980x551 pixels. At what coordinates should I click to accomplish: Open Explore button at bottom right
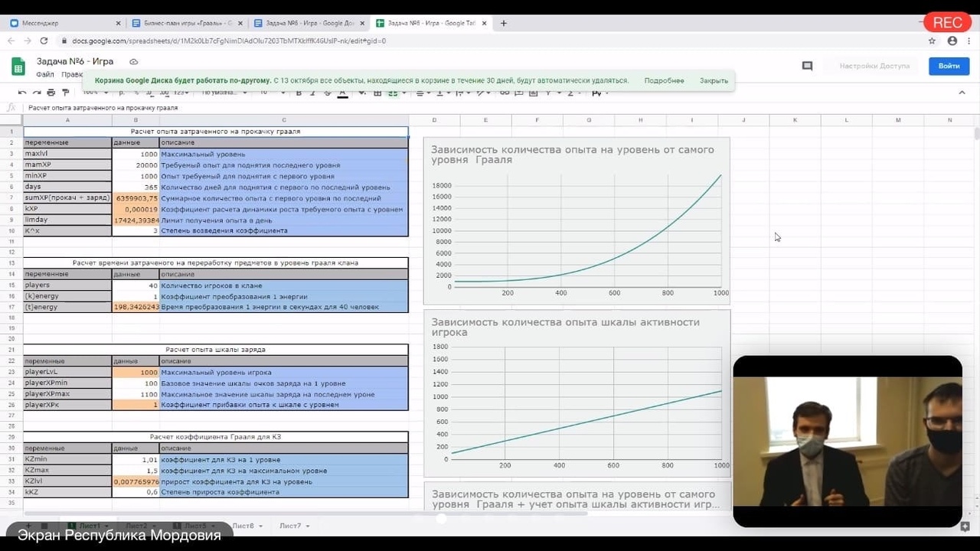tap(965, 527)
